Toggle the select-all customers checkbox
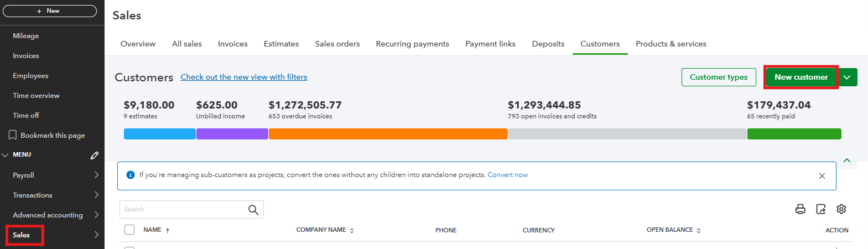The width and height of the screenshot is (868, 249). click(129, 230)
